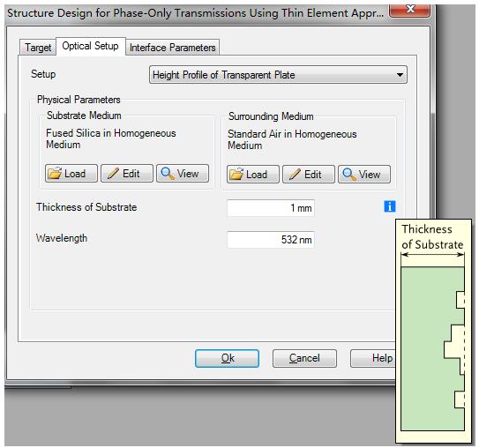Load a Substrate Medium from folder
The width and height of the screenshot is (479, 448).
(x=71, y=174)
